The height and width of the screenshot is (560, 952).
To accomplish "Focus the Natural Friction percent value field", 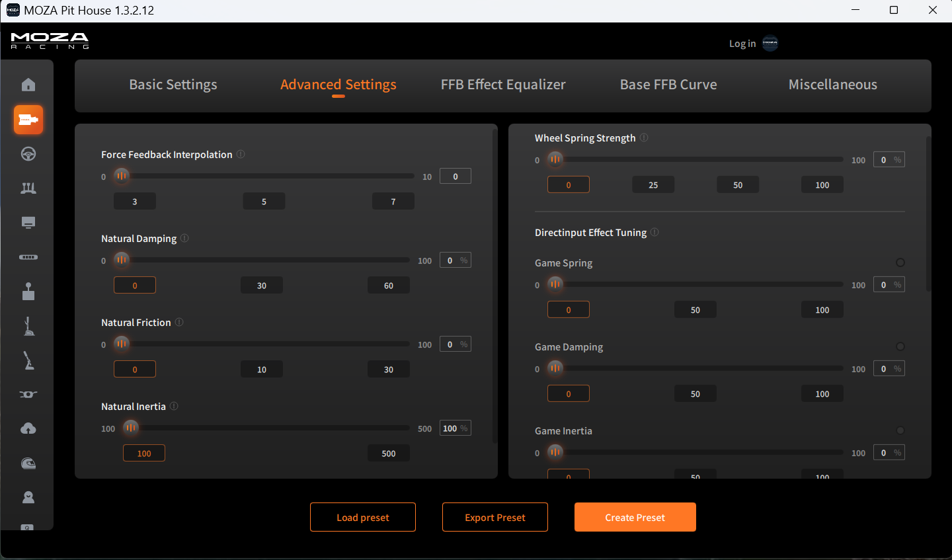I will click(x=456, y=344).
